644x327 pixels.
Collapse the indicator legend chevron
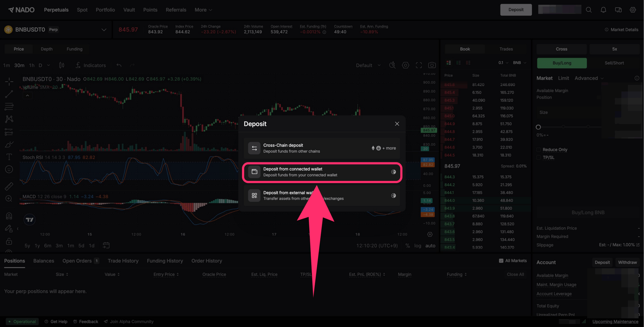(x=28, y=96)
